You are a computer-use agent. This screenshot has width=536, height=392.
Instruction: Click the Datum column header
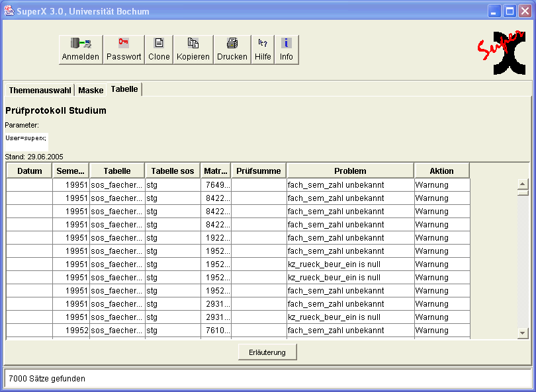coord(29,171)
